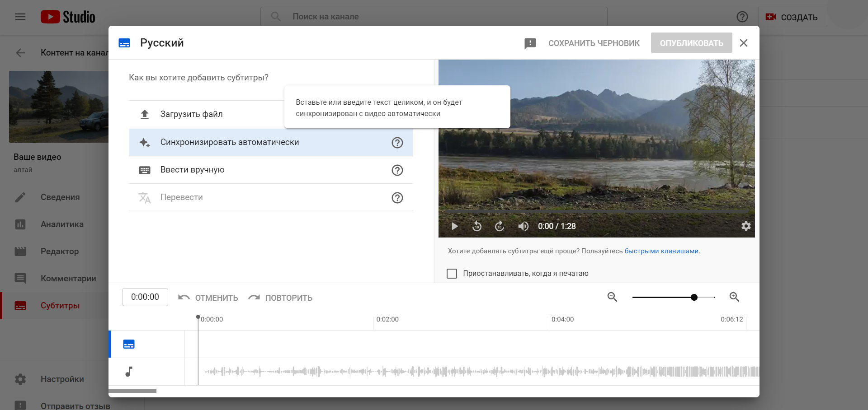Click the search field Поиск на канале
This screenshot has width=868, height=410.
pos(434,16)
